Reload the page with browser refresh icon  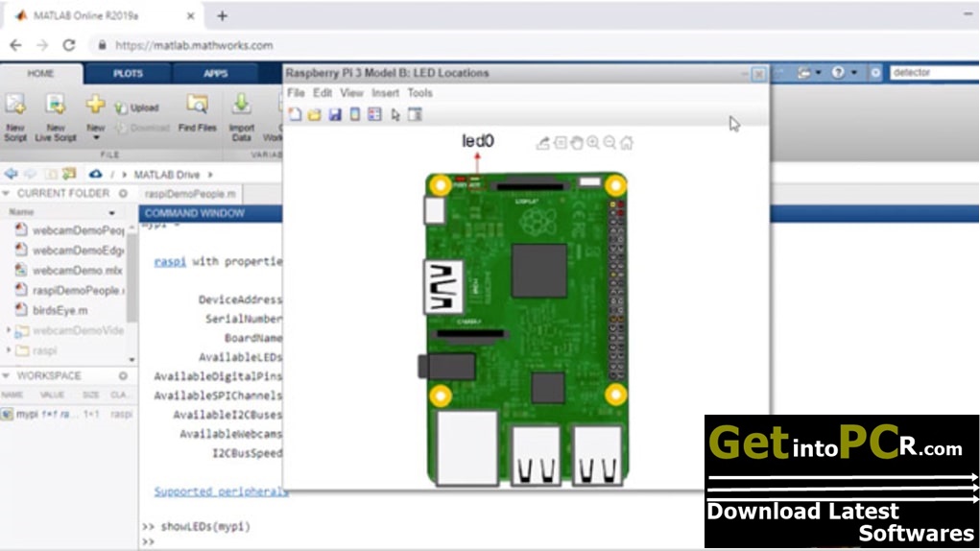(69, 45)
